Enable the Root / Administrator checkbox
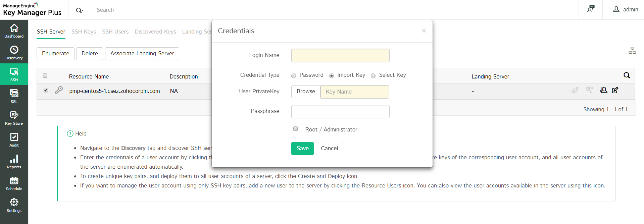The width and height of the screenshot is (644, 224). [x=296, y=129]
